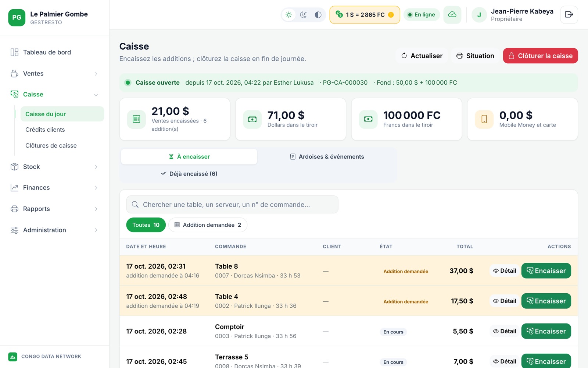This screenshot has height=368, width=588.
Task: View Détail for Table 8 order
Action: pyautogui.click(x=505, y=271)
